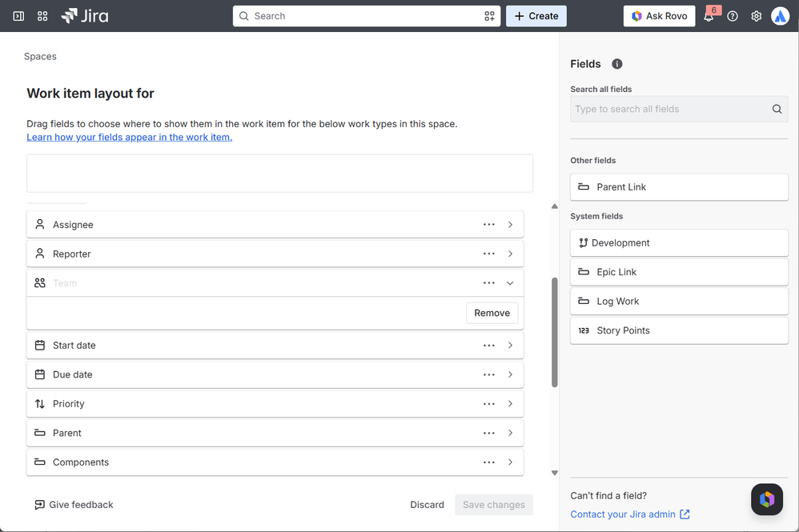This screenshot has width=799, height=532.
Task: Open the notifications bell
Action: [x=709, y=16]
